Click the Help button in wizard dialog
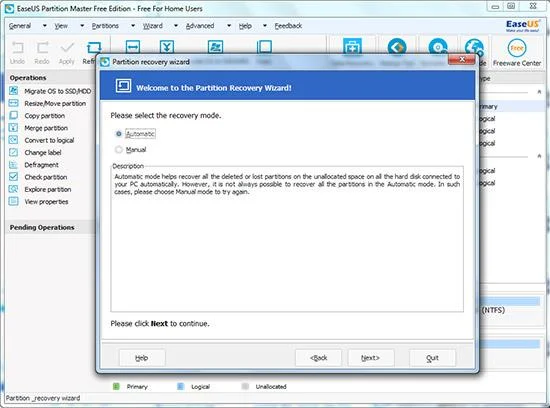 click(142, 358)
